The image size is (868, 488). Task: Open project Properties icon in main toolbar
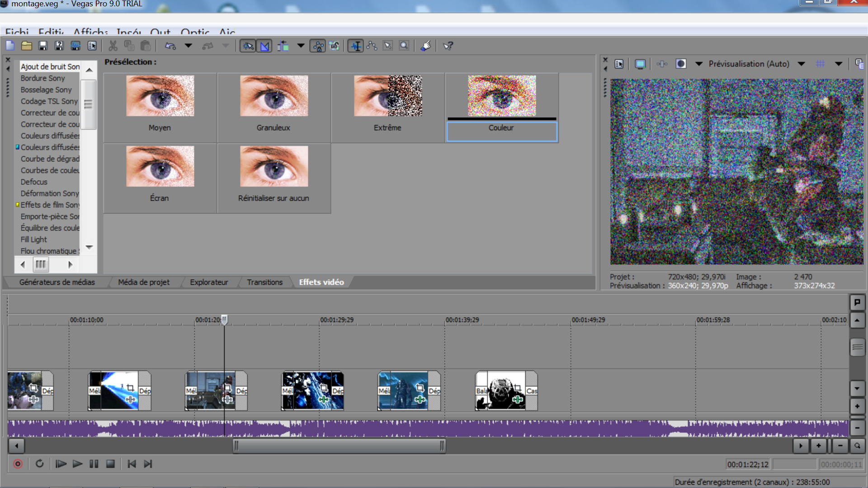(x=92, y=46)
